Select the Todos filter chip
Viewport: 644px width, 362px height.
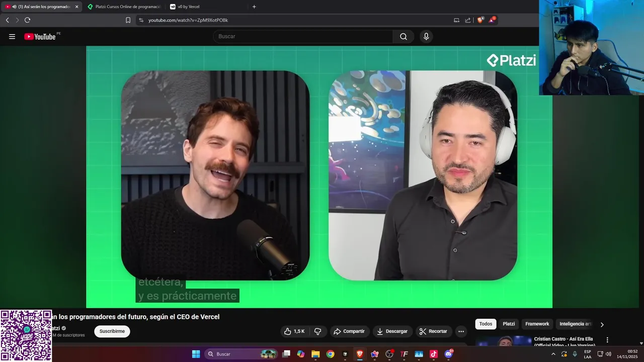point(486,324)
